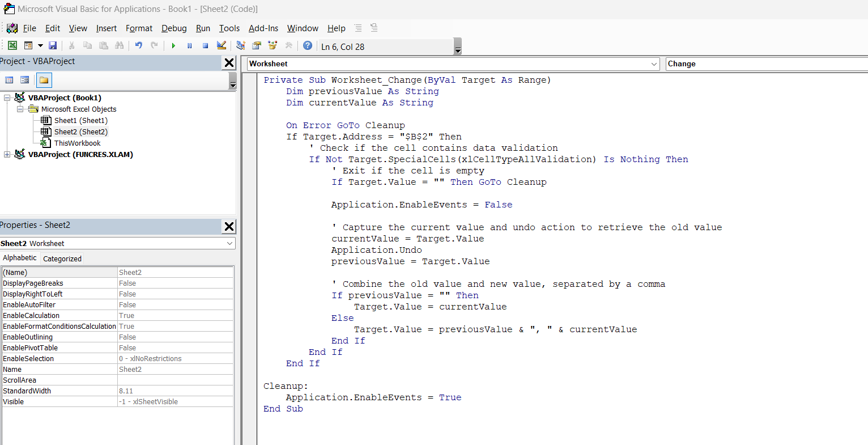Open the Change procedure dropdown
Screen dimensions: 868x445
click(x=767, y=64)
